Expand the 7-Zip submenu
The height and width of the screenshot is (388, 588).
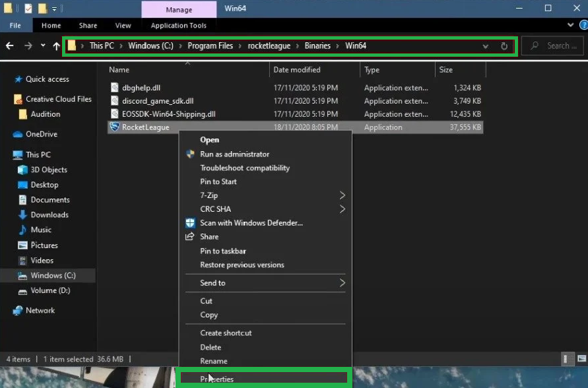[342, 195]
